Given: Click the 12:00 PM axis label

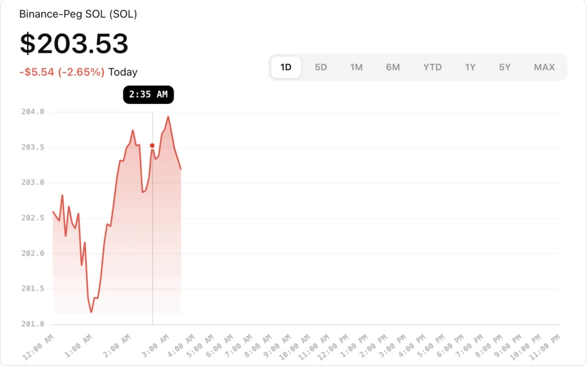Looking at the screenshot, I should pos(334,347).
